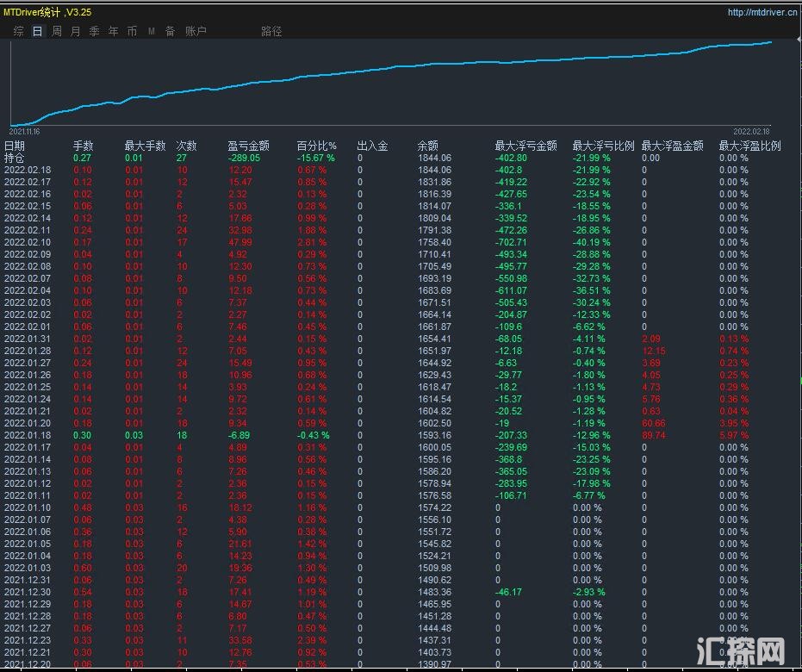Click floating loss -339.52 on 2022.02.14
The image size is (802, 672).
(x=511, y=218)
